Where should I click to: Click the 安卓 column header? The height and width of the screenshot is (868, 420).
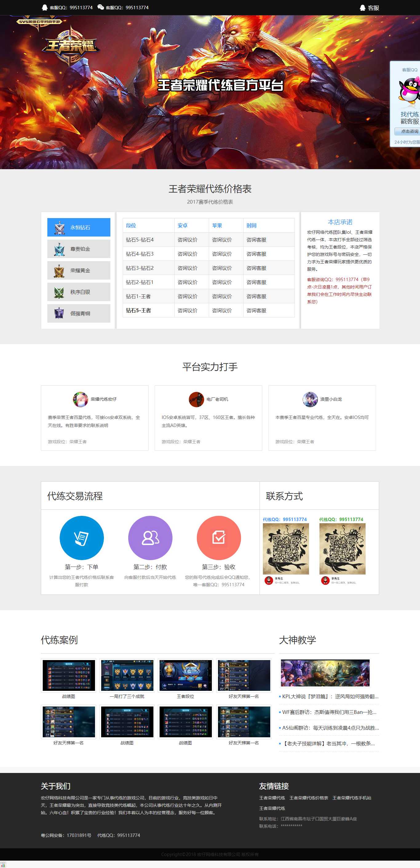tap(183, 226)
